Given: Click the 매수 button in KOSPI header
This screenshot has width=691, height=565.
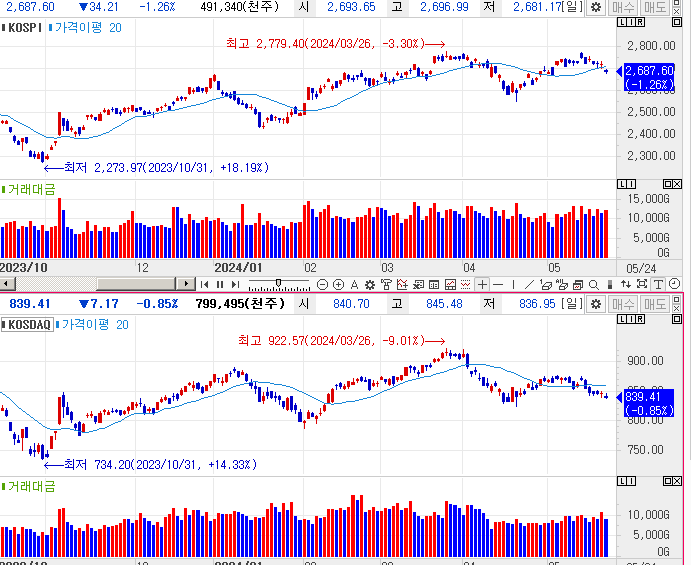Looking at the screenshot, I should pyautogui.click(x=622, y=7).
